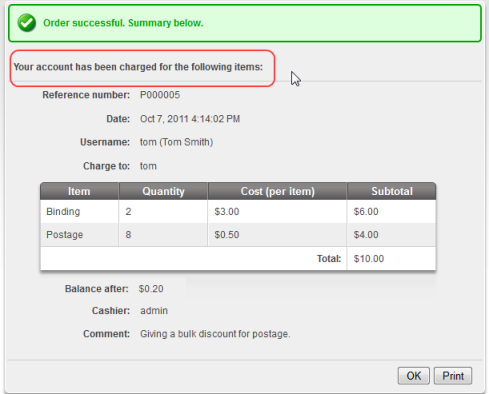Click the Postage cost $0.50
This screenshot has width=489, height=394.
coord(227,235)
